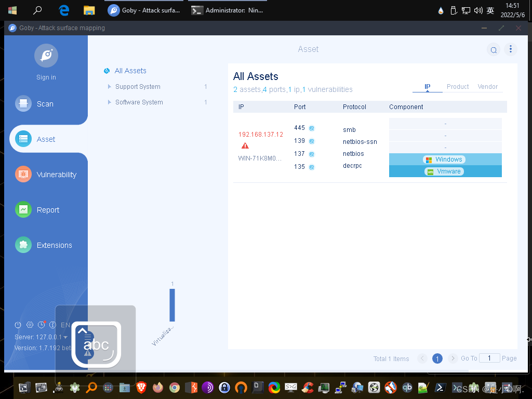532x399 pixels.
Task: Select All Assets in the tree
Action: (x=130, y=71)
